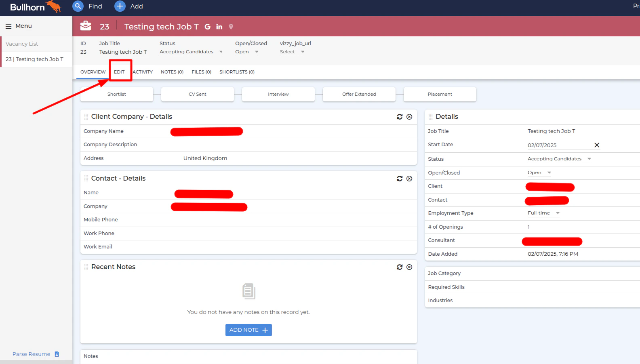Viewport: 640px width, 364px height.
Task: Click the United Kingdom address text
Action: point(205,158)
